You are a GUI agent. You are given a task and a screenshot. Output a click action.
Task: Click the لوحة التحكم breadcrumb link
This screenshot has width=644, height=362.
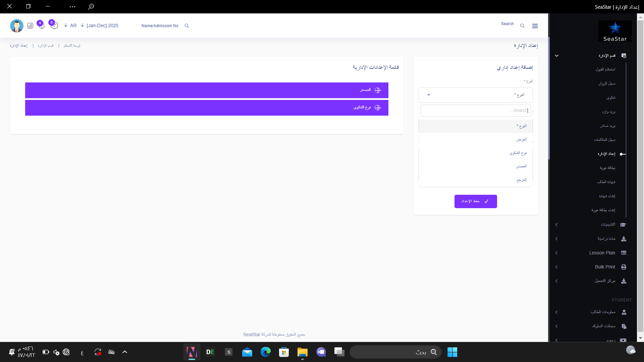(72, 46)
